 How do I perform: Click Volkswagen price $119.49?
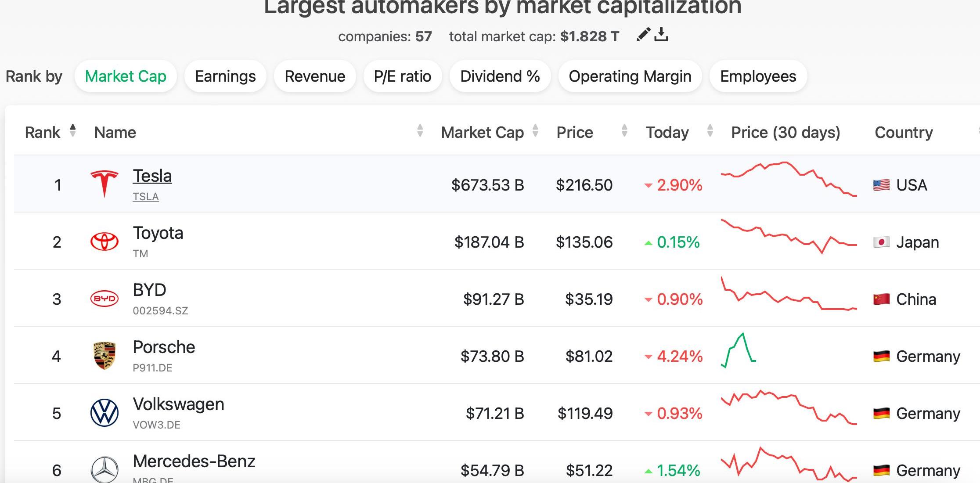585,413
